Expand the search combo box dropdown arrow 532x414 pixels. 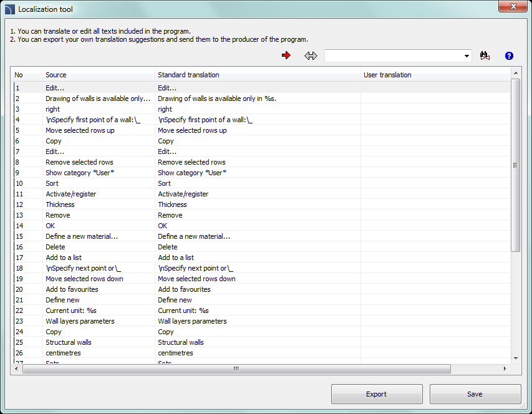pos(467,56)
